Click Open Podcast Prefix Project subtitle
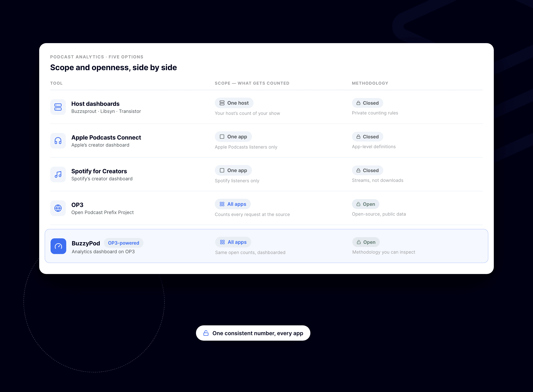Screen dimensions: 533x392 point(102,212)
